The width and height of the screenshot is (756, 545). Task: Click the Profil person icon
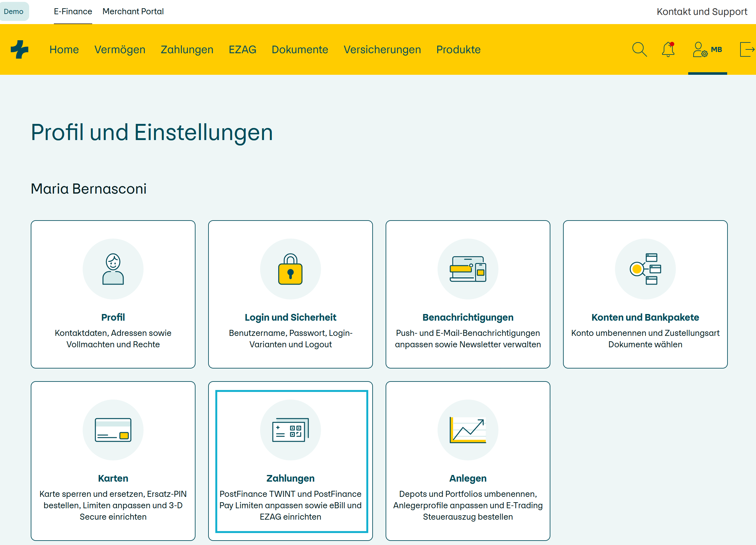tap(113, 269)
